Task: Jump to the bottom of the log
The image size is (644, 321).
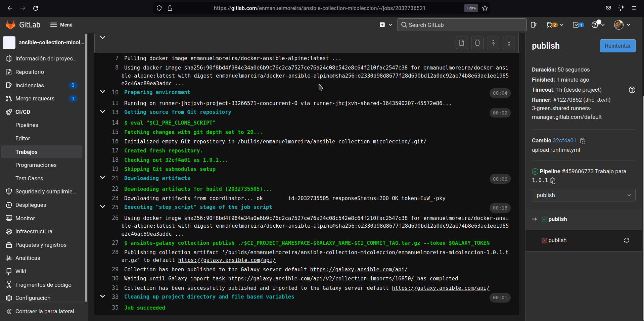Action: coord(509,43)
